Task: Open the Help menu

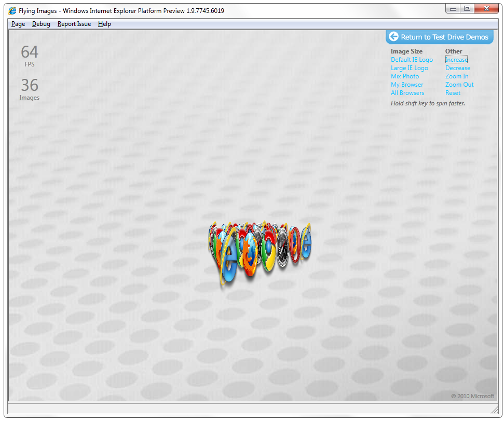Action: point(104,24)
